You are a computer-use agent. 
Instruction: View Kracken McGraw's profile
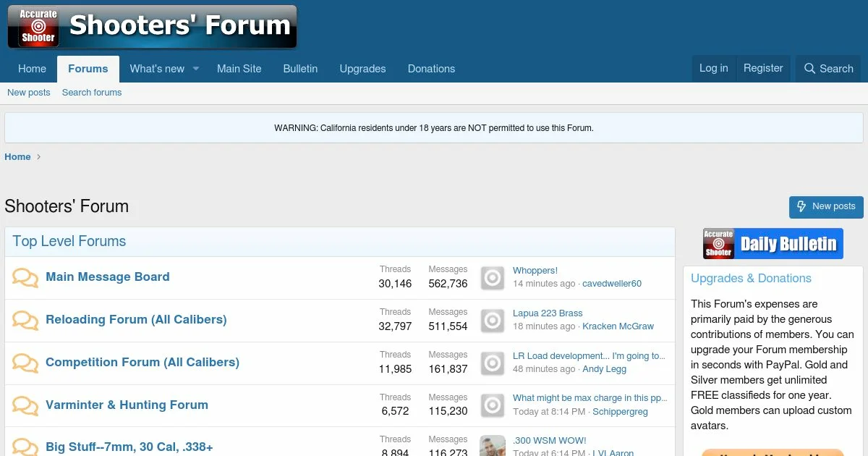pos(618,326)
